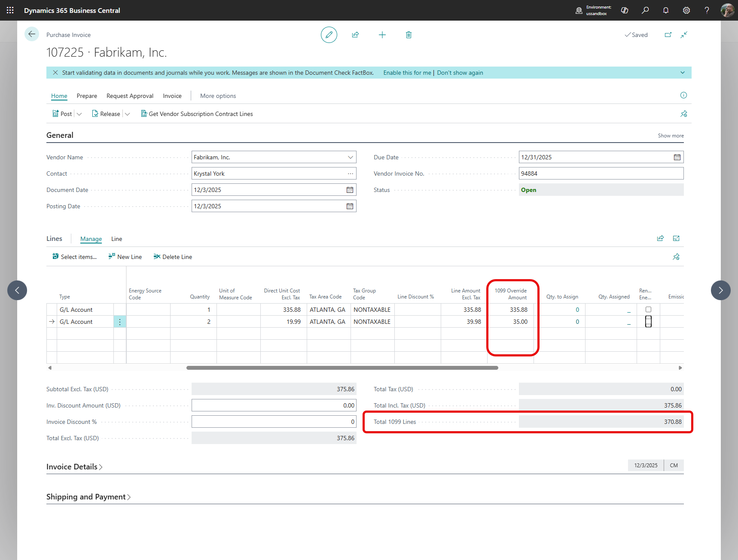Open the help question mark

[707, 10]
